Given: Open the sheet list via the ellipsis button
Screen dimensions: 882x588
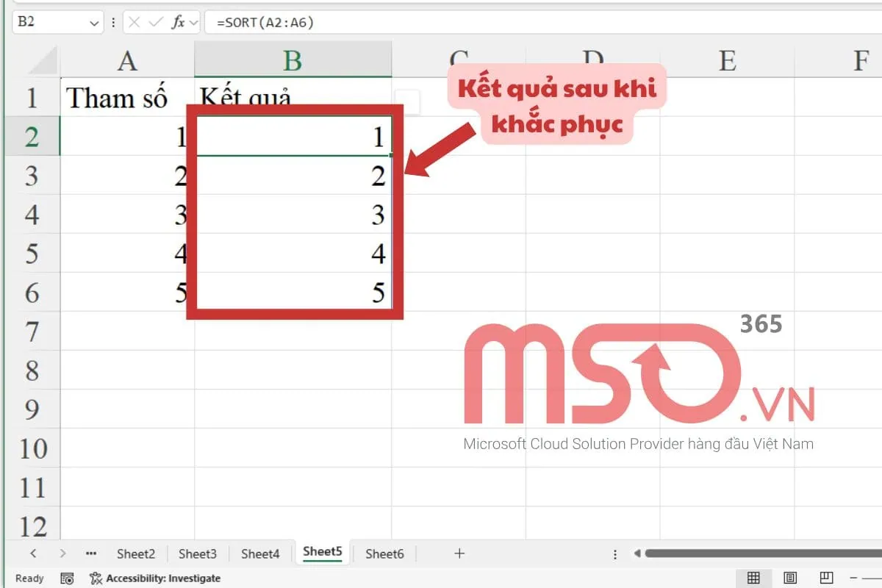Looking at the screenshot, I should point(90,553).
